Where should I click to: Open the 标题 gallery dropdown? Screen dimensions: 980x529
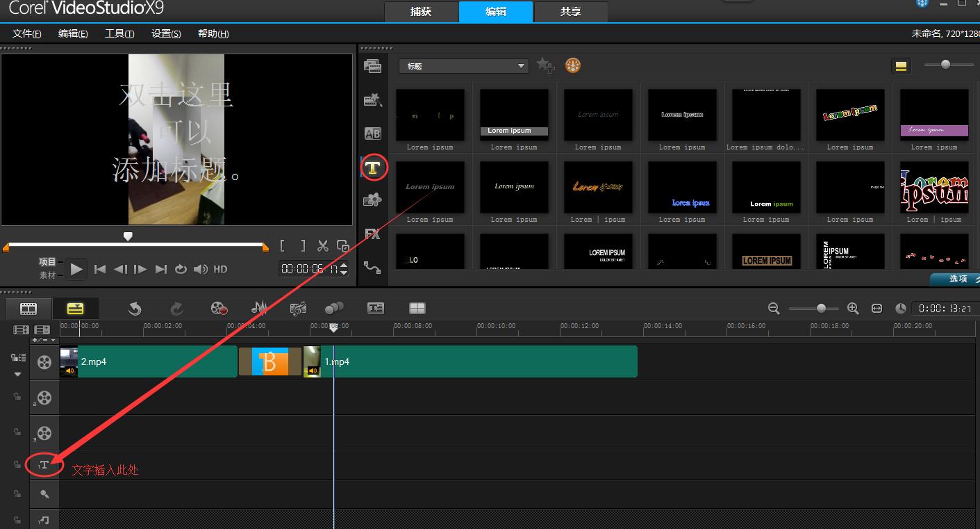pos(464,66)
